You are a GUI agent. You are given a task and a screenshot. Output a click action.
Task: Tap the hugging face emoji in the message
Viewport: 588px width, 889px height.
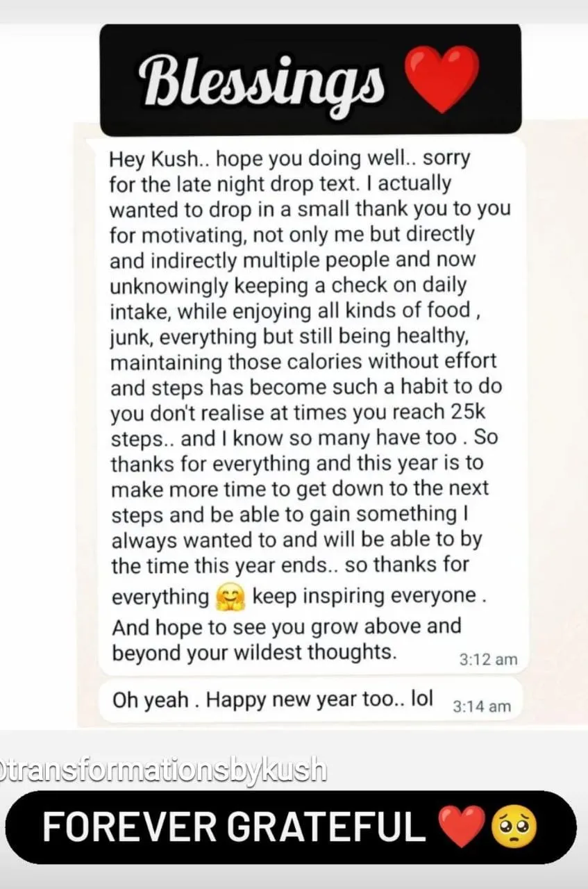pos(232,598)
